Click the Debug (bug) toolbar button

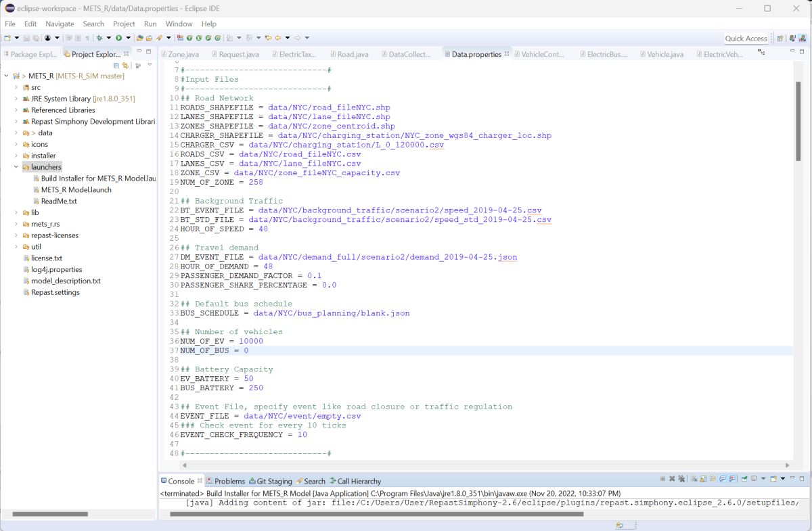click(x=99, y=38)
